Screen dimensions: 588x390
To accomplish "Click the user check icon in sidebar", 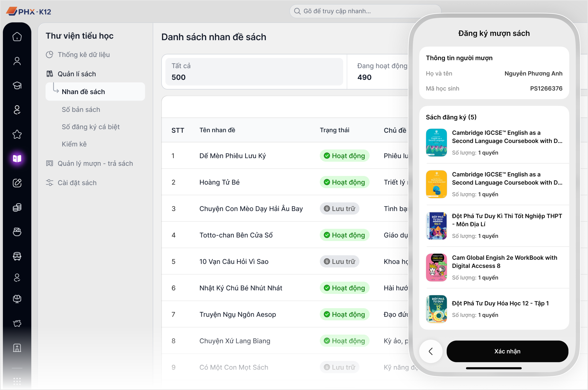I will tap(17, 110).
